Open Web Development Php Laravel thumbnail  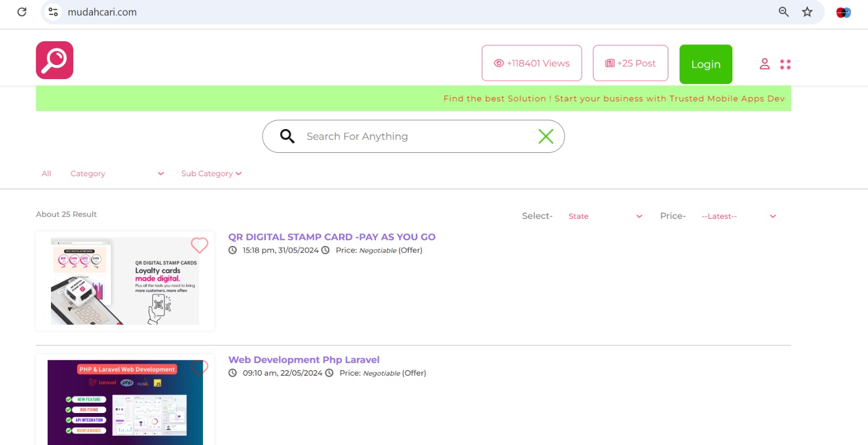125,402
